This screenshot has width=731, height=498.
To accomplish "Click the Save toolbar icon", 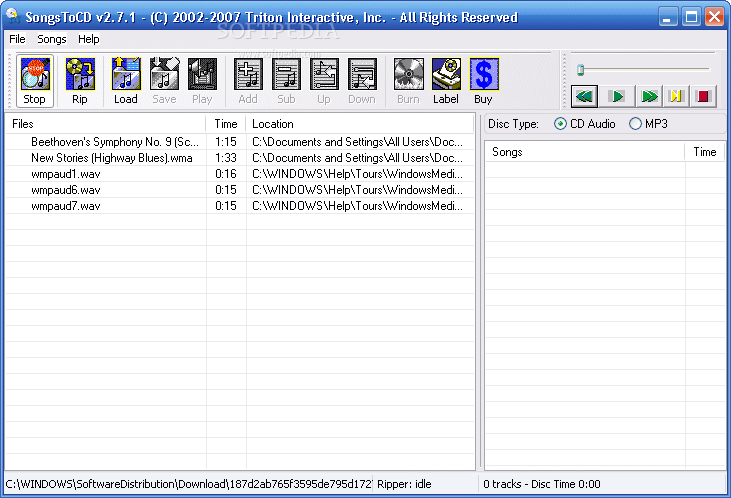I will coord(164,81).
